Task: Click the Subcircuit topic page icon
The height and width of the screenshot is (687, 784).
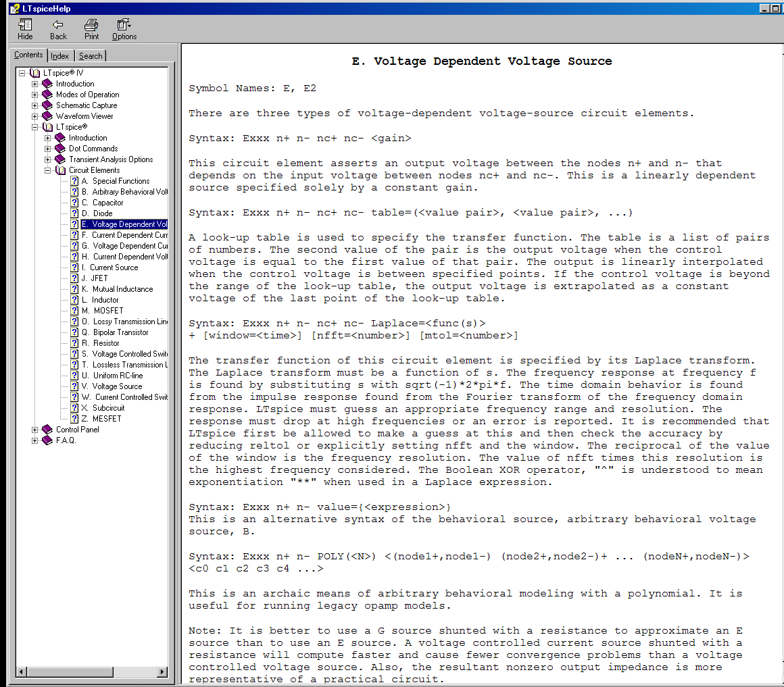Action: 74,408
